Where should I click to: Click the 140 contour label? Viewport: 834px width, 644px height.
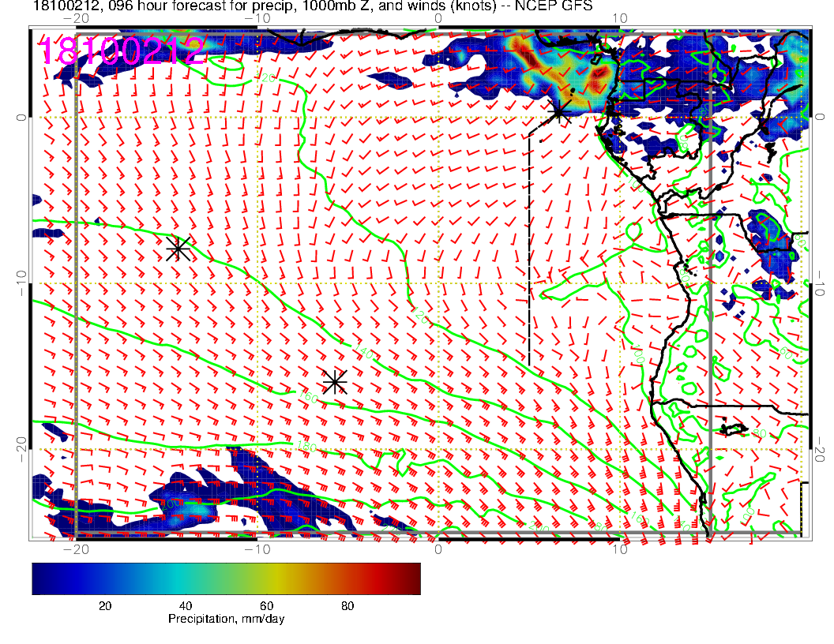coord(363,351)
